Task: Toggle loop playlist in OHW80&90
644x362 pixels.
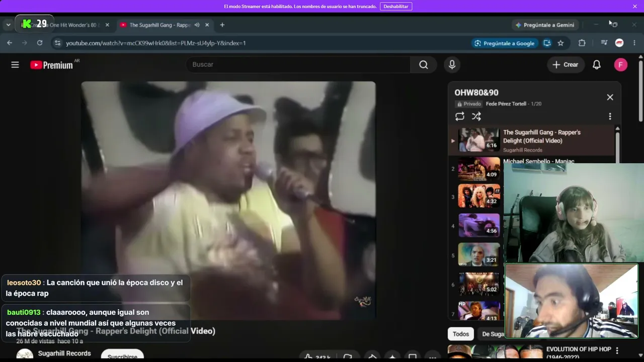Action: tap(460, 117)
